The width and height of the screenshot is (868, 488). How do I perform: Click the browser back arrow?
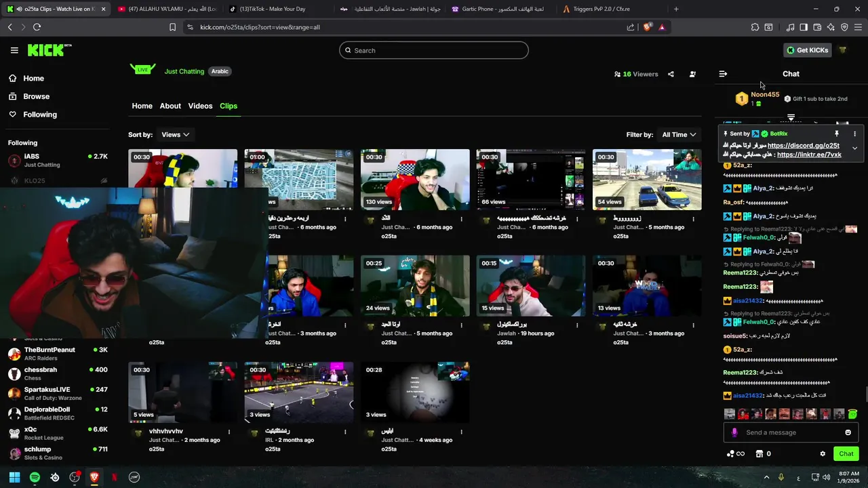pyautogui.click(x=9, y=27)
